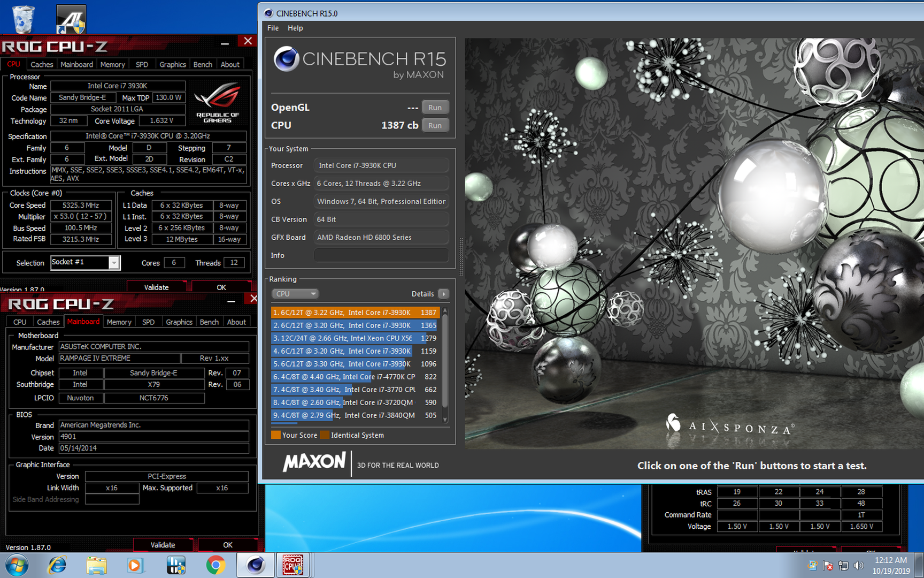This screenshot has height=578, width=924.
Task: Select ranking row 3 Intel Xeon 1279
Action: 355,338
